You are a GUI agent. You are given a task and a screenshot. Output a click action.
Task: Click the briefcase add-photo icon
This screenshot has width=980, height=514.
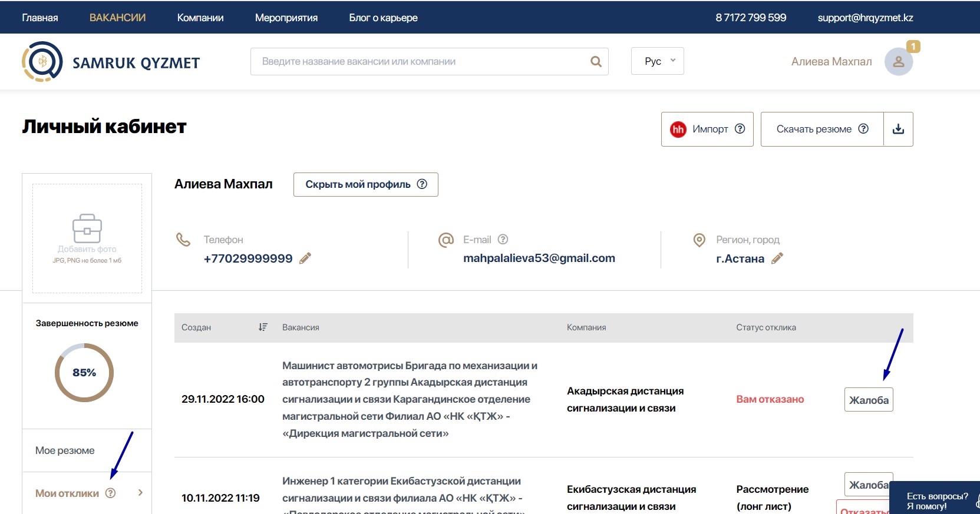click(87, 228)
